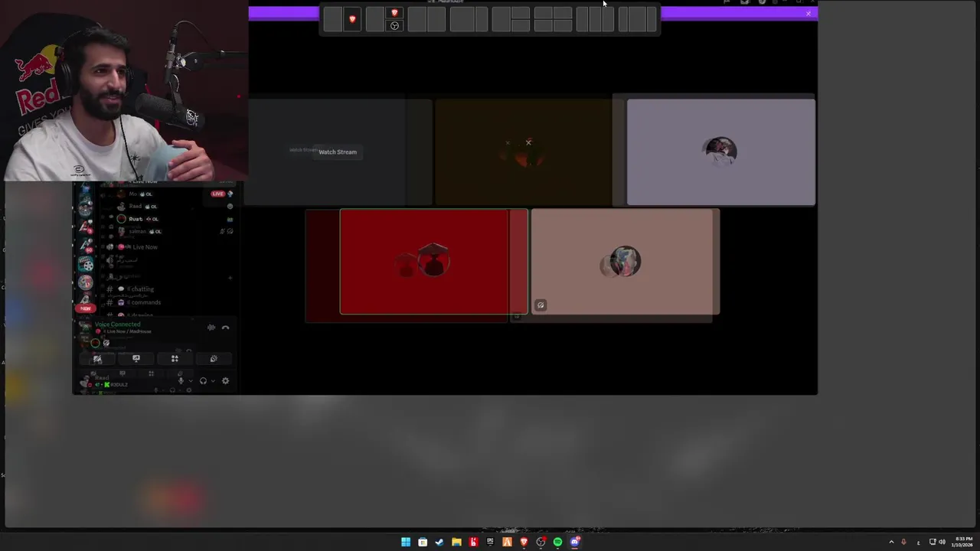Click the red NEW badge in the server list

click(85, 308)
